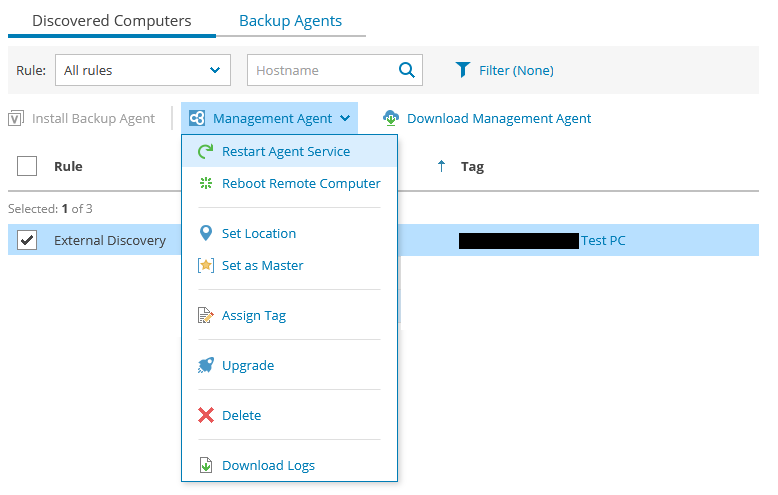The width and height of the screenshot is (778, 495).
Task: Click the Set Location pin icon
Action: pos(205,233)
